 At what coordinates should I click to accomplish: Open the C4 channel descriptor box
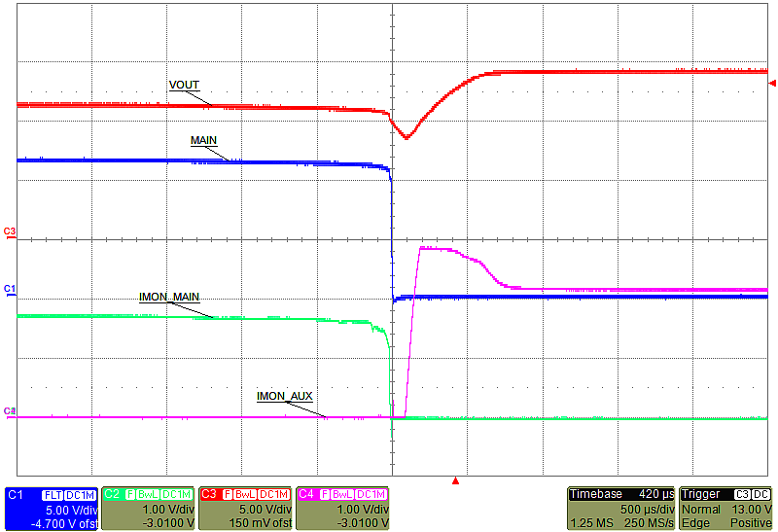[342, 509]
